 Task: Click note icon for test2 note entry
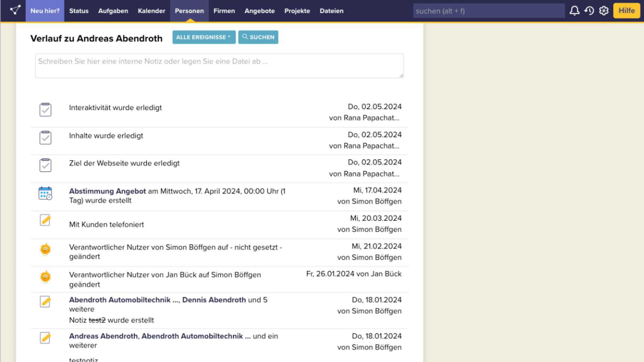(x=45, y=302)
